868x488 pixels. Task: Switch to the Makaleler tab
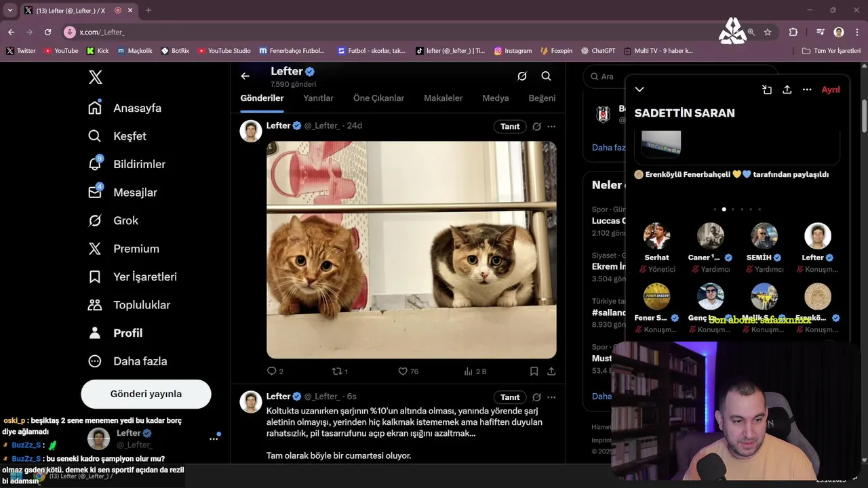tap(443, 98)
